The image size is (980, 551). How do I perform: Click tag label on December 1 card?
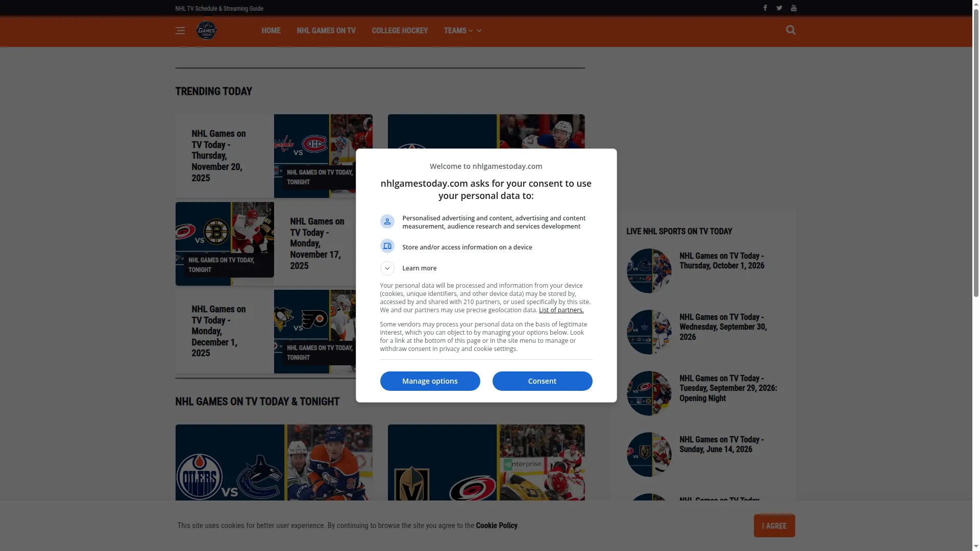pos(320,353)
